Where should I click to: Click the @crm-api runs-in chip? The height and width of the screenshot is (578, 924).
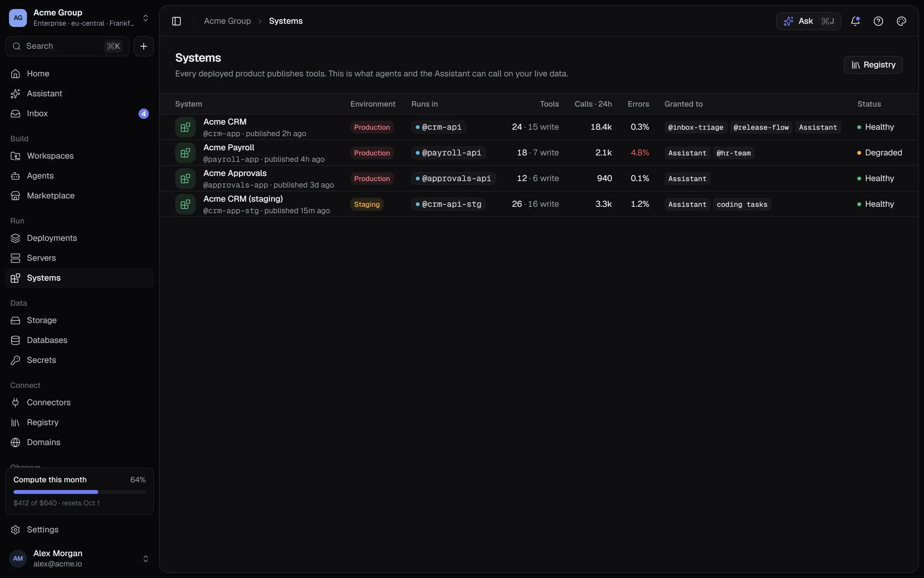pos(439,127)
